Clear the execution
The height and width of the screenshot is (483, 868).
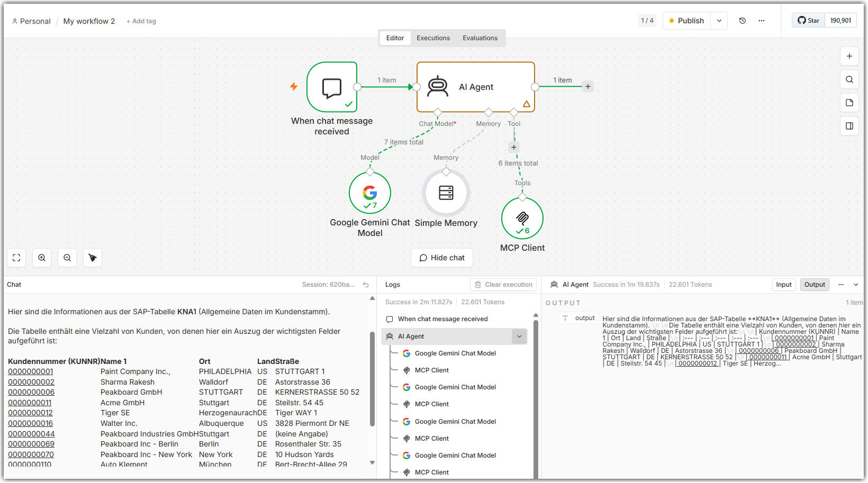(503, 285)
